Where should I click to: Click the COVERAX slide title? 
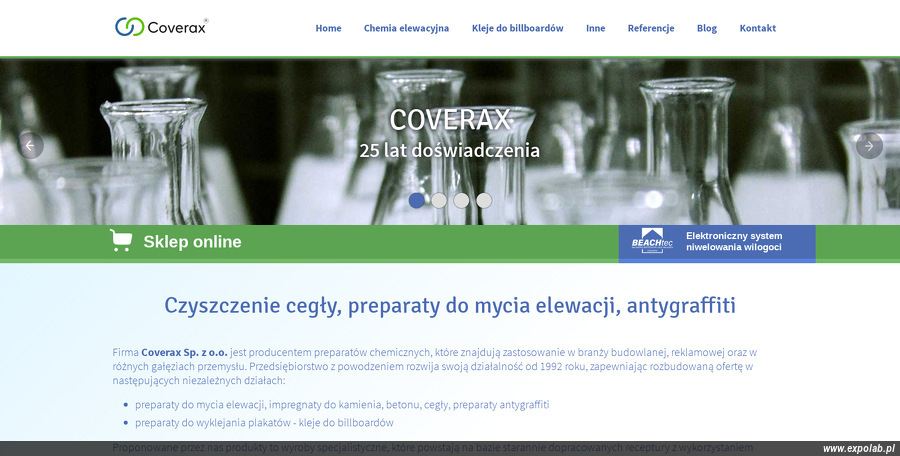(449, 120)
